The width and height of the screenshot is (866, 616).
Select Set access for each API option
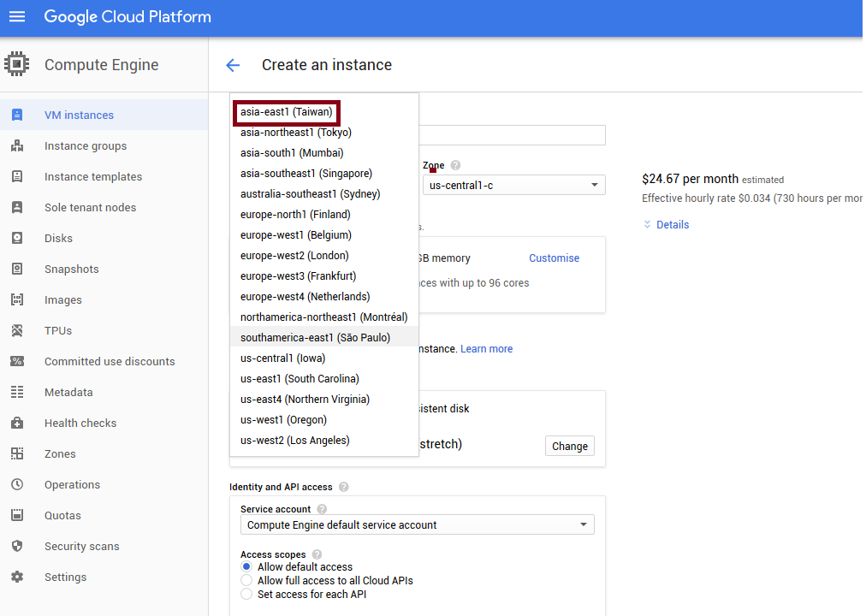pos(246,594)
